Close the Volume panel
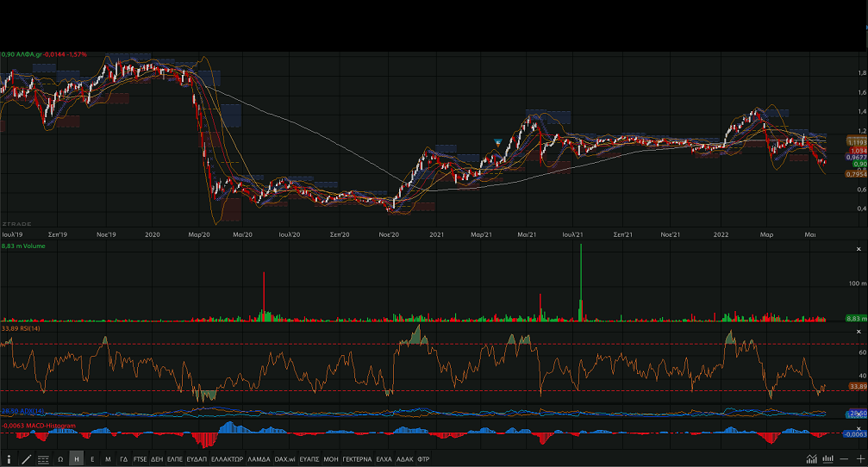Image resolution: width=868 pixels, height=467 pixels. (857, 247)
